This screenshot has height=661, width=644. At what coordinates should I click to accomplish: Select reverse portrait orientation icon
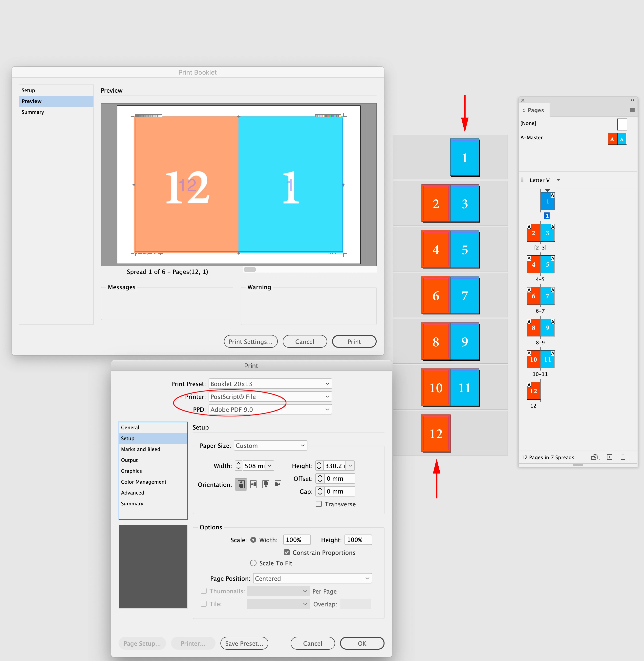266,484
